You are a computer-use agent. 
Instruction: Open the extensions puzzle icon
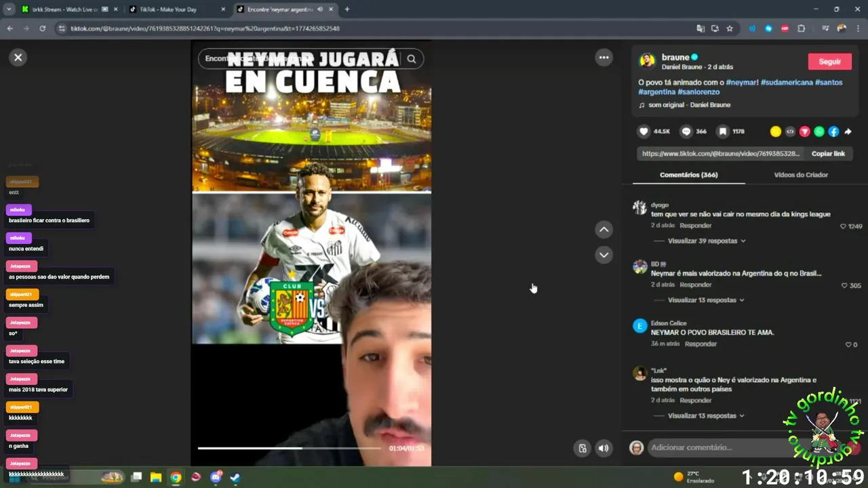(x=802, y=28)
